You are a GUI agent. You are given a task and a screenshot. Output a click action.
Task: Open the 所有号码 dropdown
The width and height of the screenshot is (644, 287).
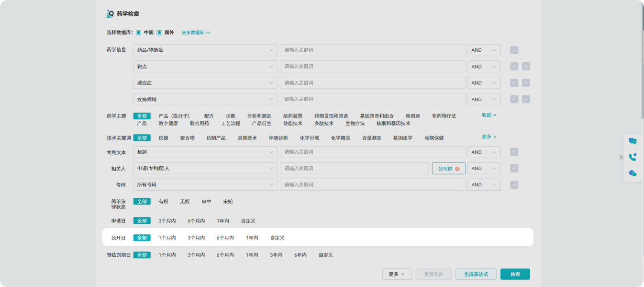click(205, 184)
